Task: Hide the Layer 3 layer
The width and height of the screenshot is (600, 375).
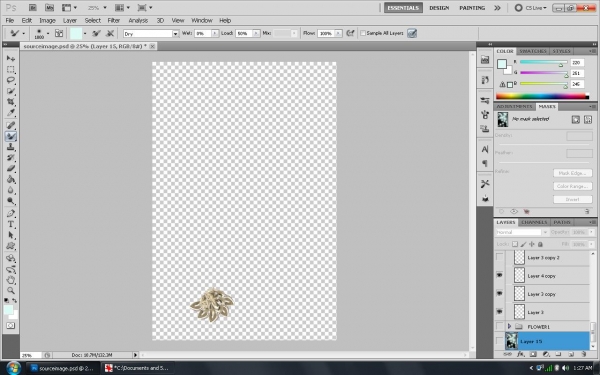Action: (499, 312)
